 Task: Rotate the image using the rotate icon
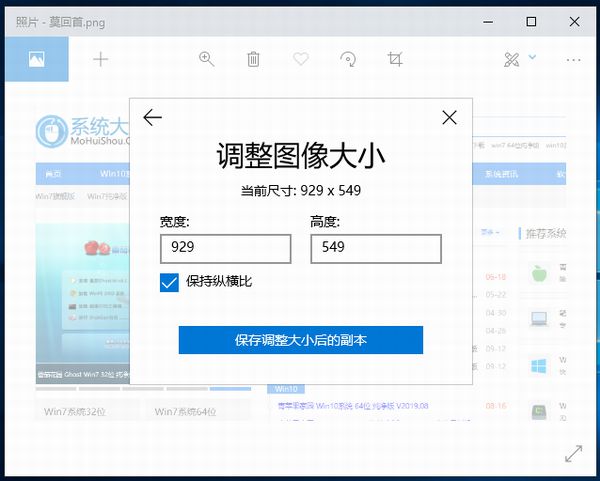[x=348, y=59]
